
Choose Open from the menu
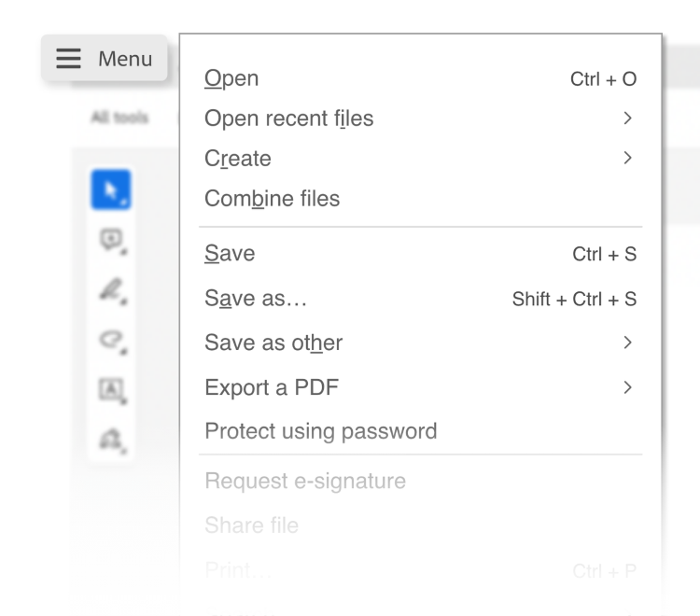click(231, 79)
